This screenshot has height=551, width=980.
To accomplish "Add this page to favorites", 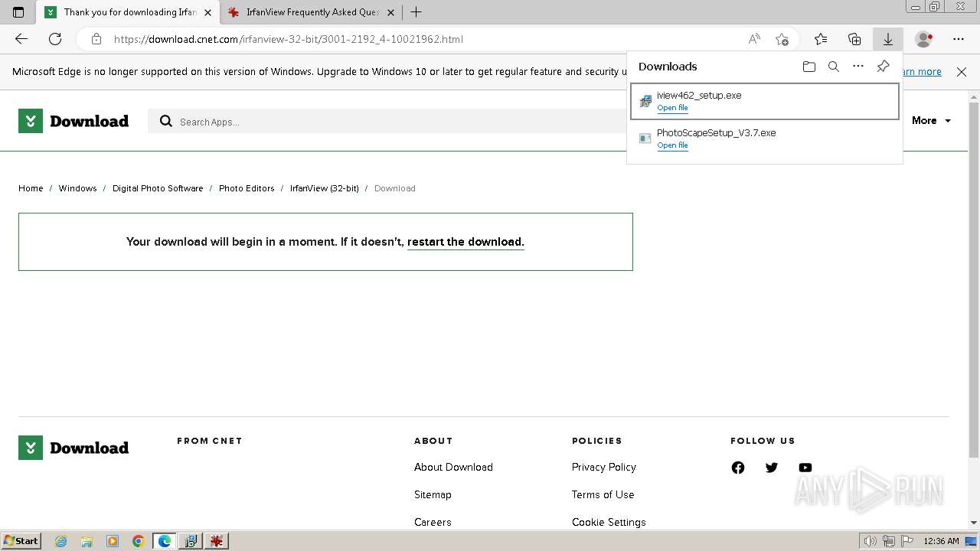I will click(782, 39).
